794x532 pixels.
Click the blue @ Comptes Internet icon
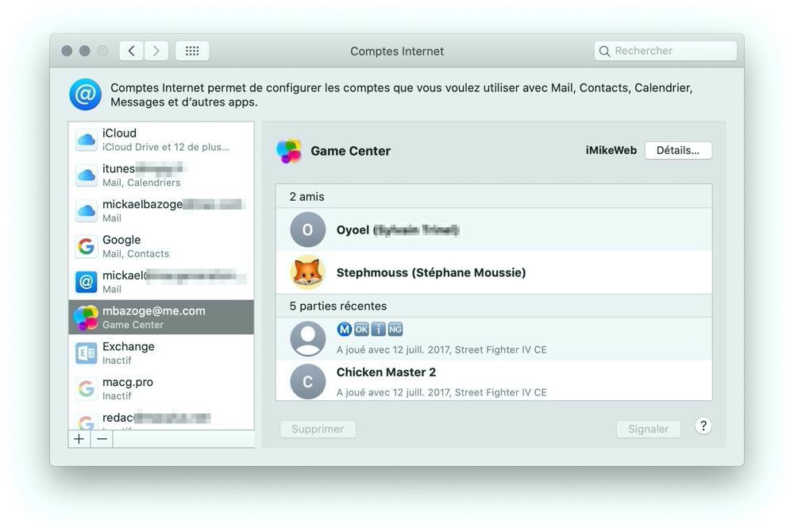click(86, 94)
